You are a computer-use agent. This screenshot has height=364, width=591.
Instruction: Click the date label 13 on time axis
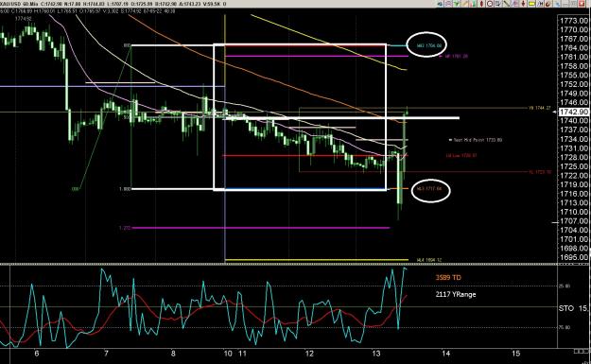376,354
